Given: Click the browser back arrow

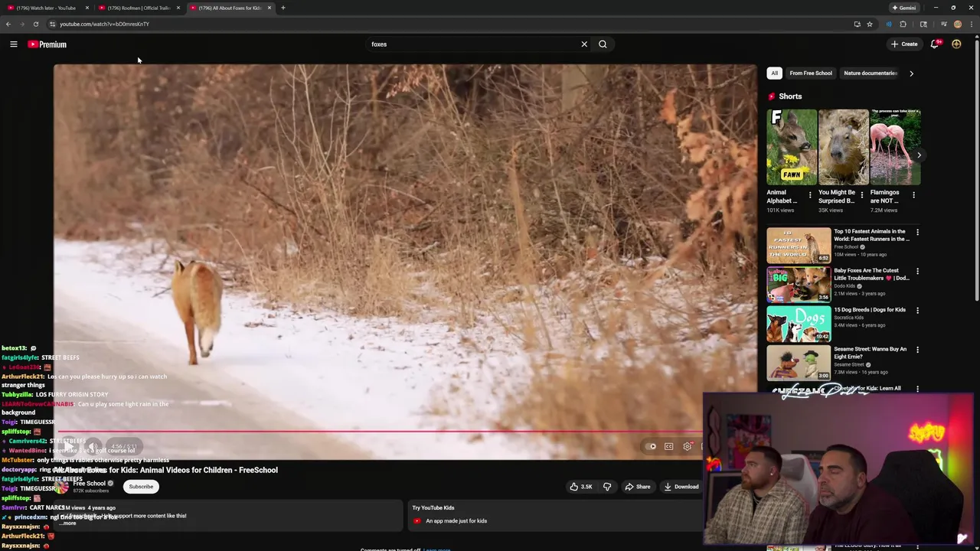Looking at the screenshot, I should (x=8, y=24).
